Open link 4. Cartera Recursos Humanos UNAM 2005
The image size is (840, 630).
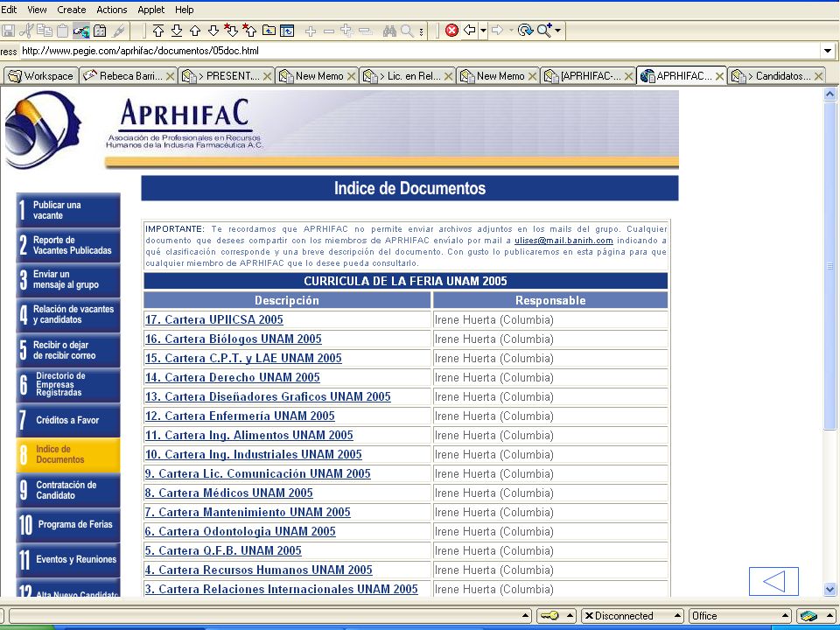tap(258, 570)
